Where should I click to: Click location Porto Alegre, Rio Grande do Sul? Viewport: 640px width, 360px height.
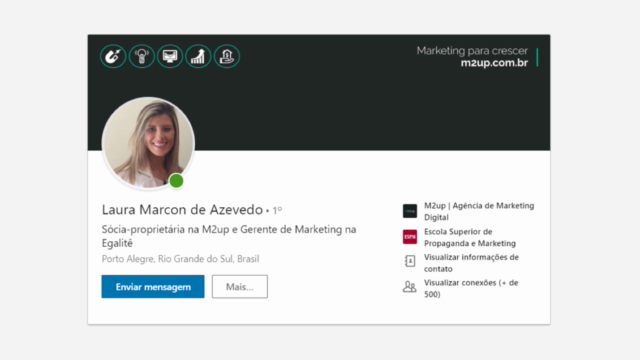click(x=180, y=259)
